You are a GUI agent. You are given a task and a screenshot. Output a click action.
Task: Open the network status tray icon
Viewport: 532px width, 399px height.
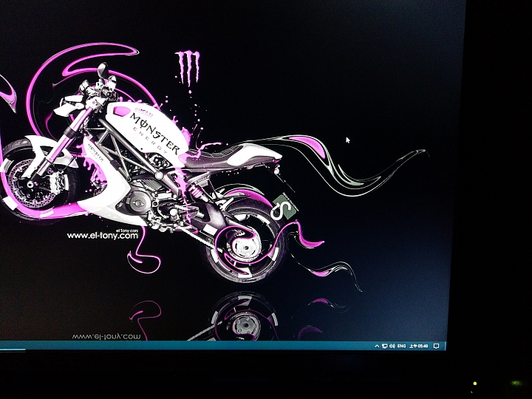(x=384, y=347)
